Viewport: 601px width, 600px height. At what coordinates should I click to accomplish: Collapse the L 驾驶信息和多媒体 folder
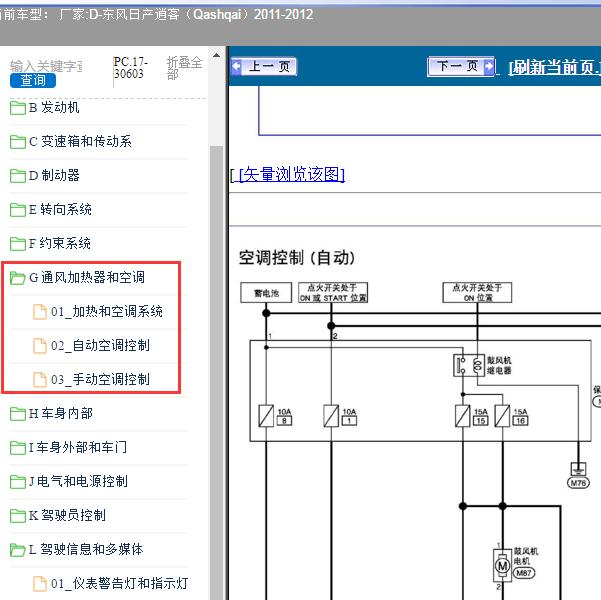[x=86, y=549]
